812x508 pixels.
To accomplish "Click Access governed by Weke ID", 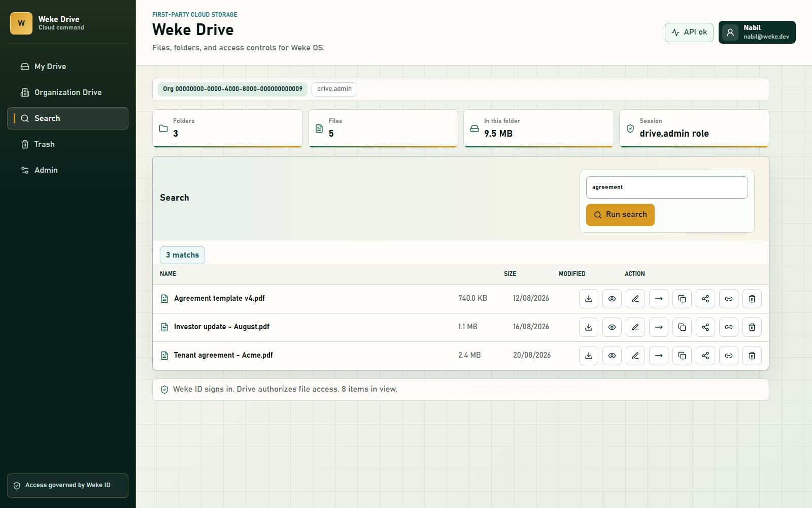I will click(x=67, y=486).
